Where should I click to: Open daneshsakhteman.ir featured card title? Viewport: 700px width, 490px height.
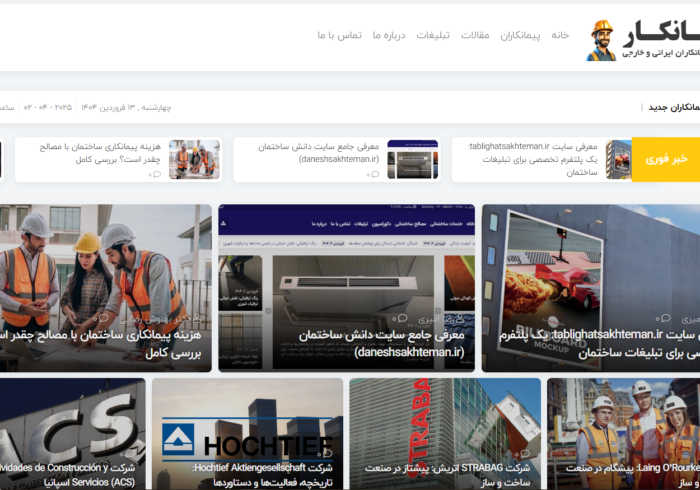point(382,344)
